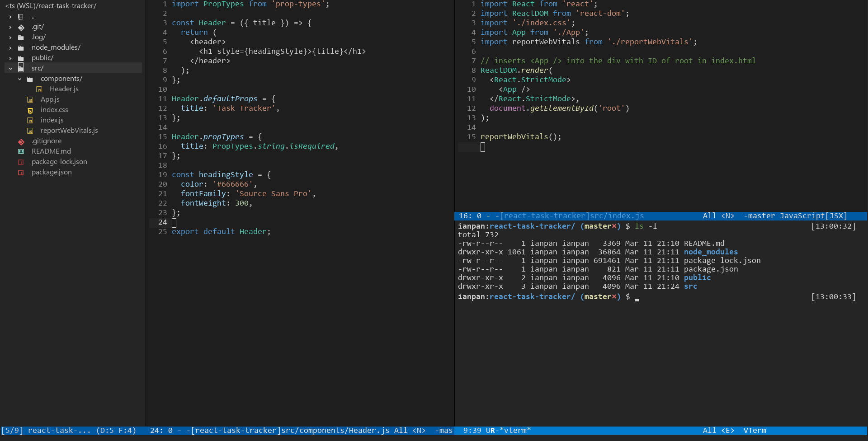The image size is (868, 441).
Task: Open the Header.js file label in the tree
Action: [x=64, y=89]
